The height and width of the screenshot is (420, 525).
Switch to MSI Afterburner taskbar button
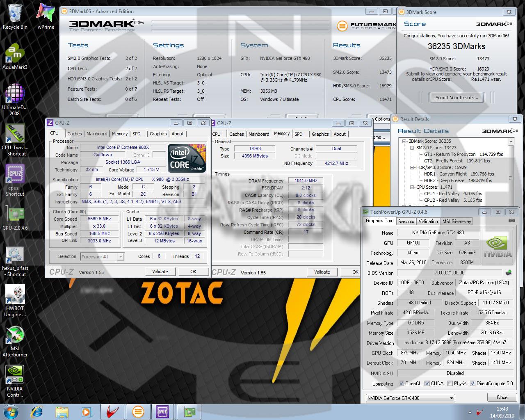pyautogui.click(x=113, y=411)
